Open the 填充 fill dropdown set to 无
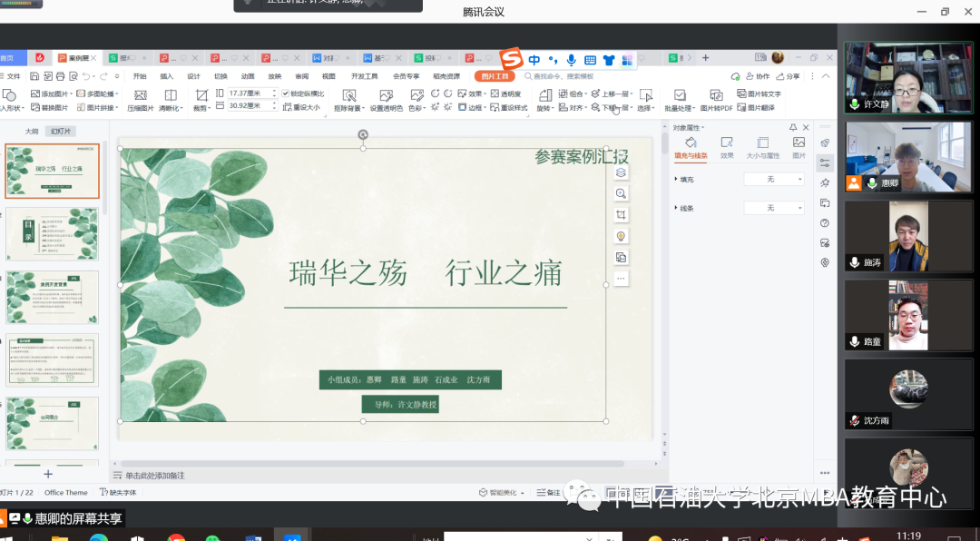 click(x=773, y=180)
